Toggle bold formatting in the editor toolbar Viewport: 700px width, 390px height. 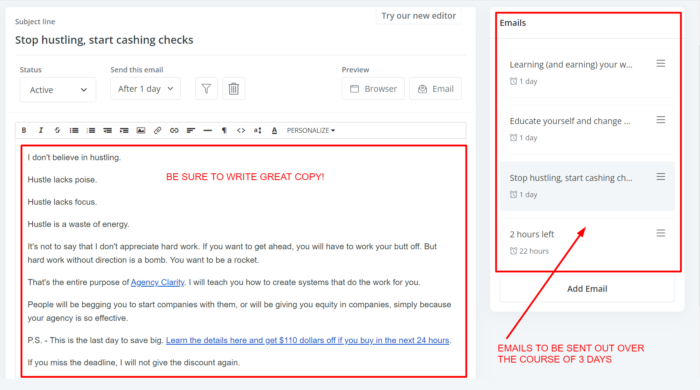click(x=24, y=130)
